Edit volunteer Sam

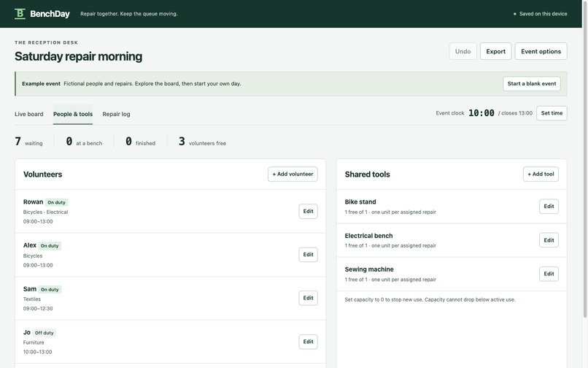[x=309, y=298]
